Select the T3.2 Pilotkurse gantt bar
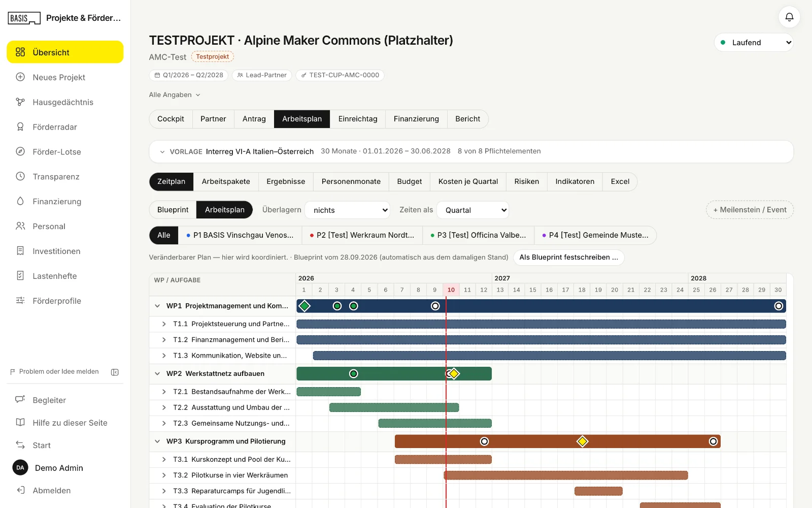The image size is (812, 508). click(566, 475)
